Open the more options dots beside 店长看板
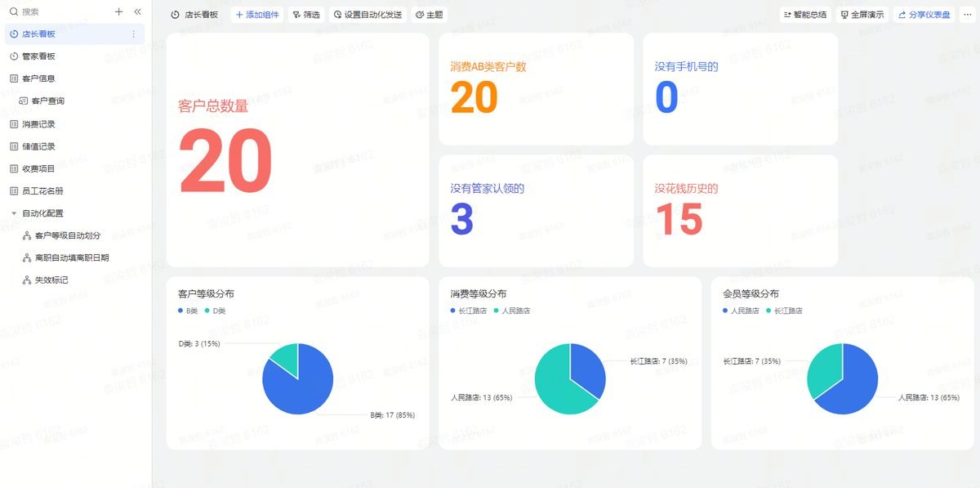980x488 pixels. (x=134, y=34)
